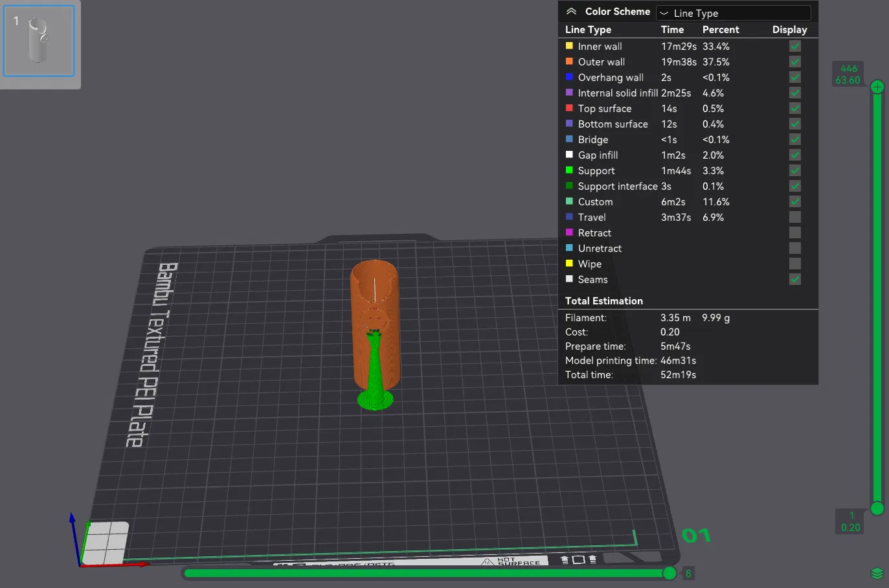Viewport: 889px width, 588px height.
Task: Click the yellow Wipe swatch
Action: (x=569, y=264)
